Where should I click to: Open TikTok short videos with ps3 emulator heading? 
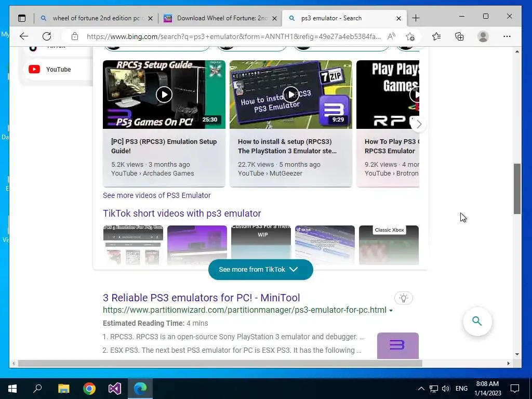(182, 214)
